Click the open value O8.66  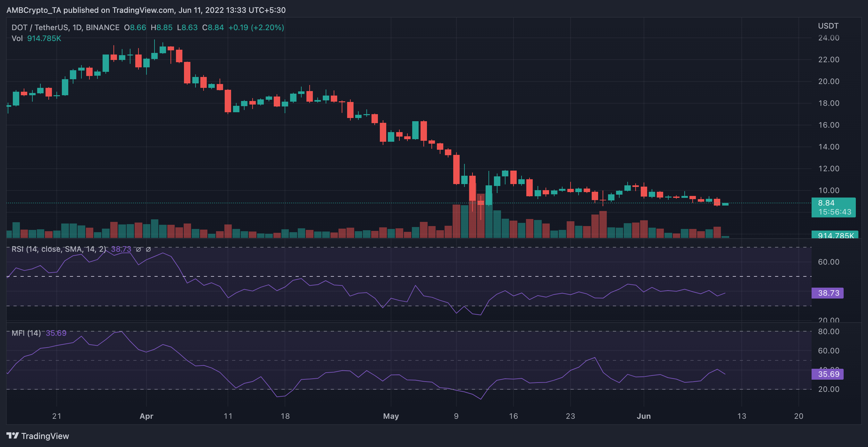(135, 27)
